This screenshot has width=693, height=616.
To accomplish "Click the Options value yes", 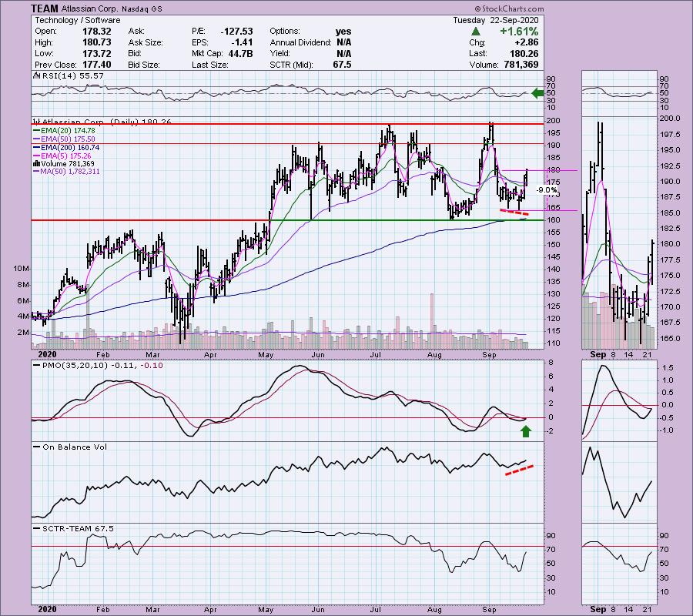I will 343,32.
